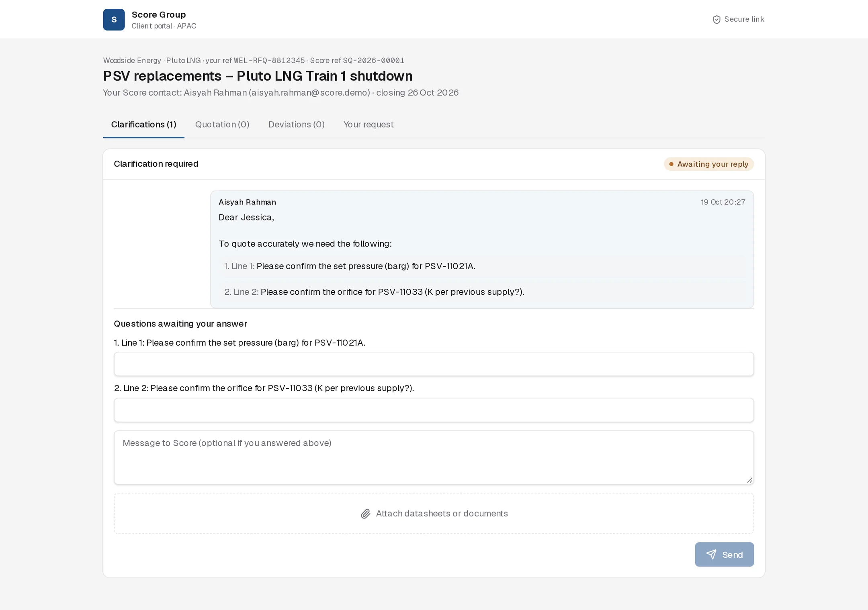View the Your request tab
The height and width of the screenshot is (610, 868).
368,124
